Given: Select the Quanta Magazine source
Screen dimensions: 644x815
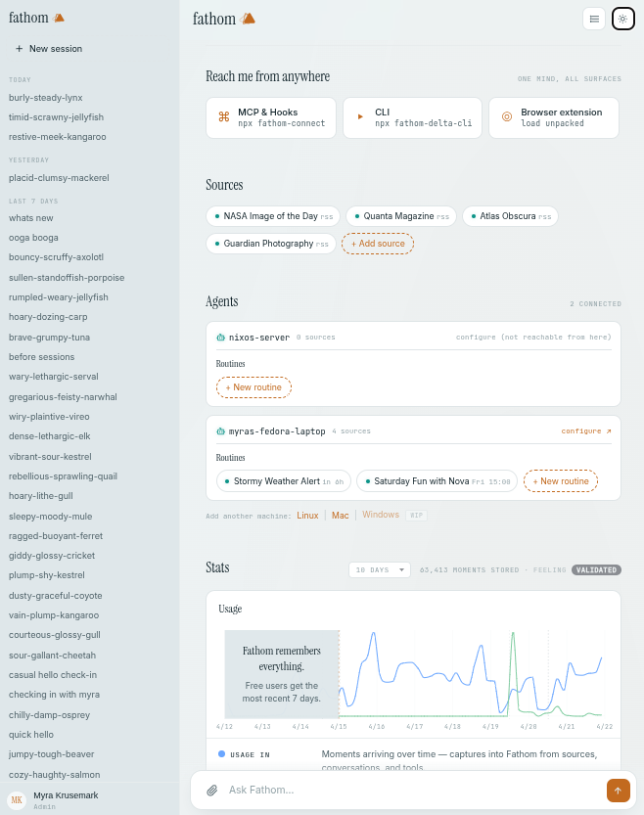Looking at the screenshot, I should pyautogui.click(x=400, y=216).
